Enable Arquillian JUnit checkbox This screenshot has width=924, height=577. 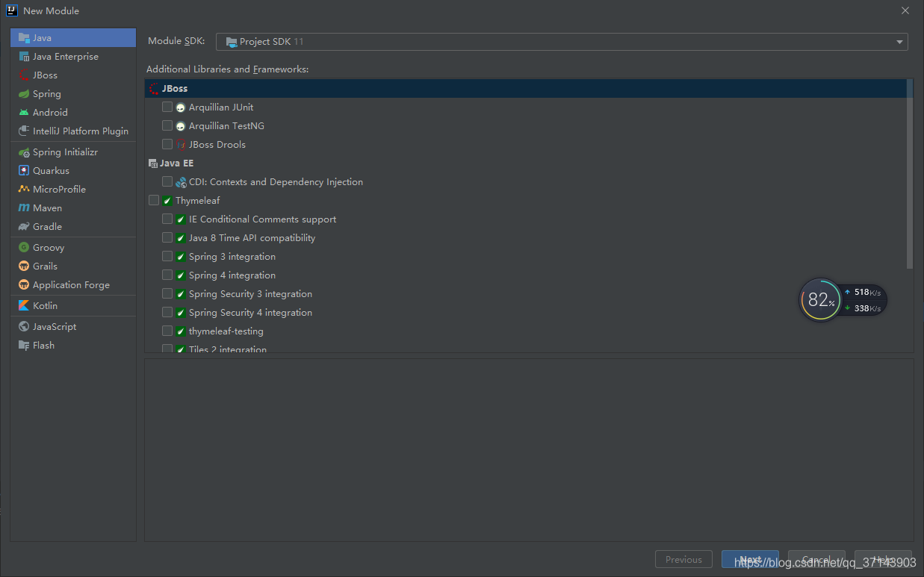pyautogui.click(x=167, y=107)
